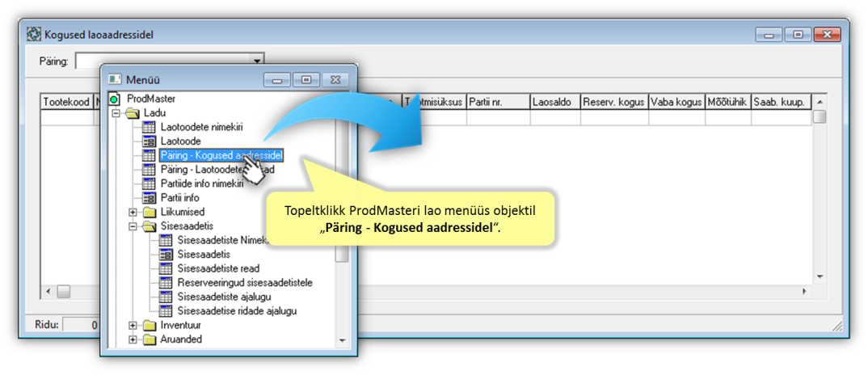Screen dimensions: 868x375
Task: Click the Reserveeringud sisesaadetistele table icon
Action: pos(166,283)
